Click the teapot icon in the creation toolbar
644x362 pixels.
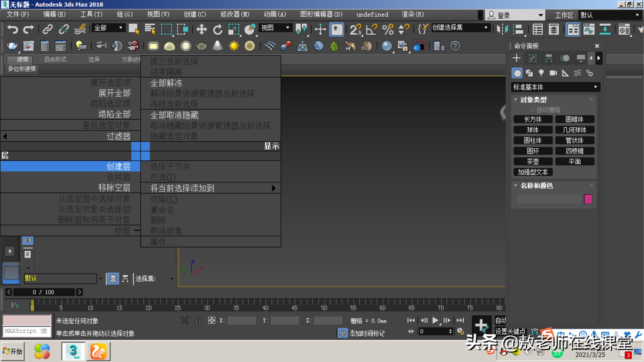[202, 46]
